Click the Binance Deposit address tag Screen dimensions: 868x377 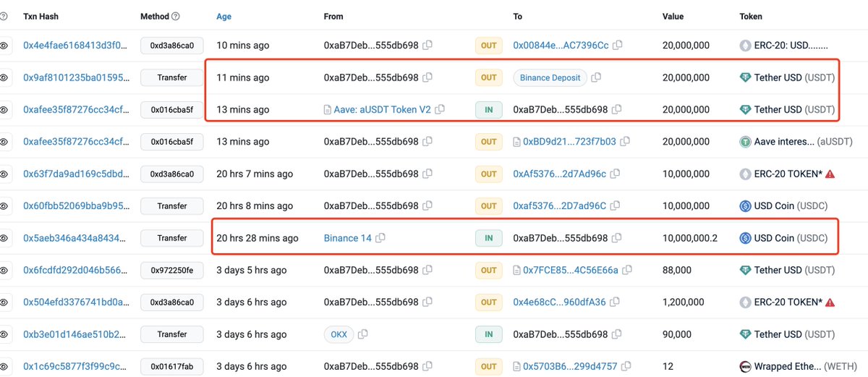pos(550,77)
